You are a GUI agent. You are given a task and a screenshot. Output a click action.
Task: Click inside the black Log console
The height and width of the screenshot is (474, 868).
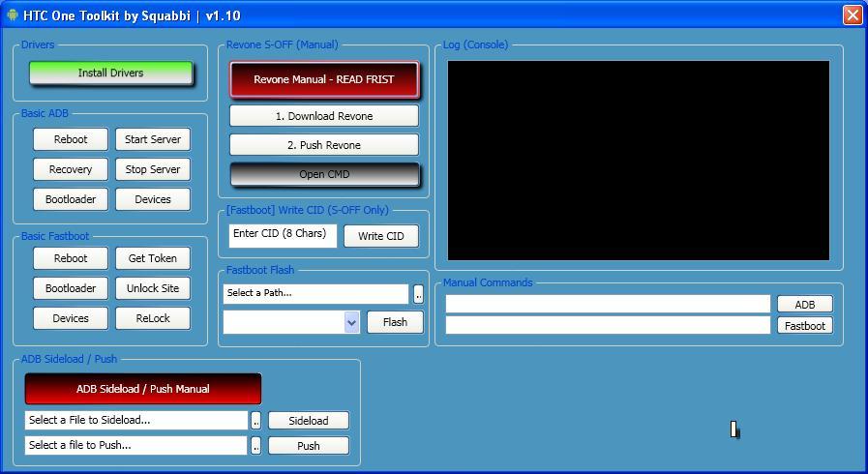[639, 161]
